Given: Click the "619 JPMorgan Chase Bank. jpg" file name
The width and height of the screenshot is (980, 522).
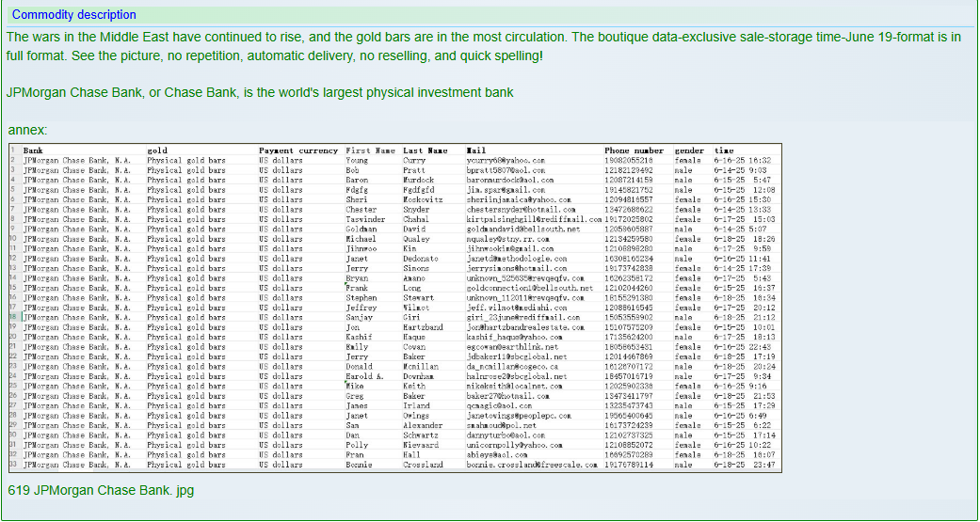Looking at the screenshot, I should pyautogui.click(x=101, y=490).
